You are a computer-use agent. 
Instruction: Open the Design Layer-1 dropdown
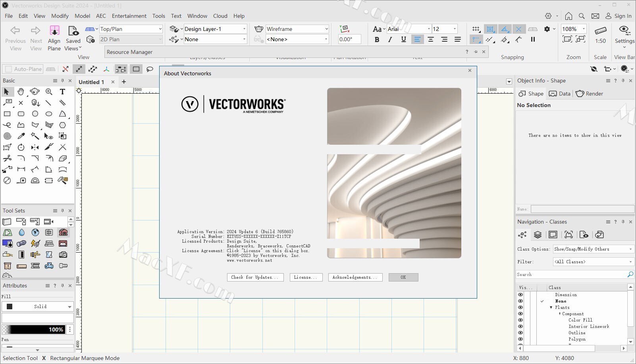click(x=215, y=29)
